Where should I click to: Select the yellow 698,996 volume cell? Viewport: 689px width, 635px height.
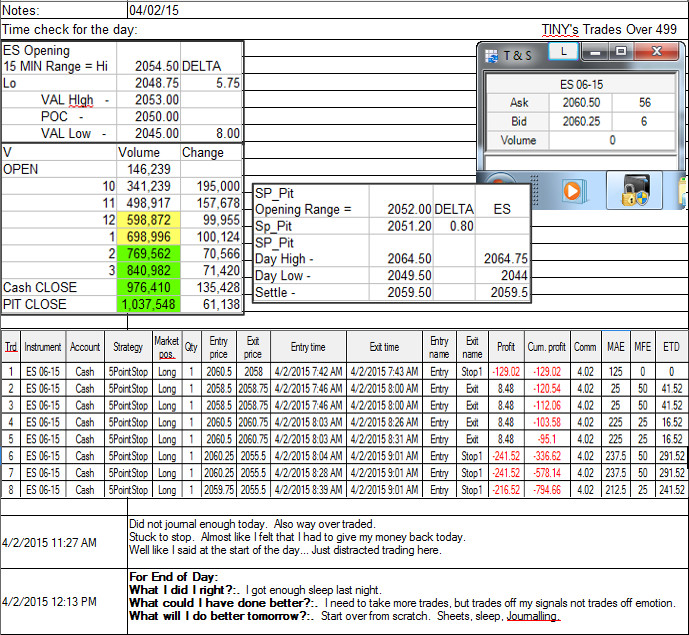149,237
